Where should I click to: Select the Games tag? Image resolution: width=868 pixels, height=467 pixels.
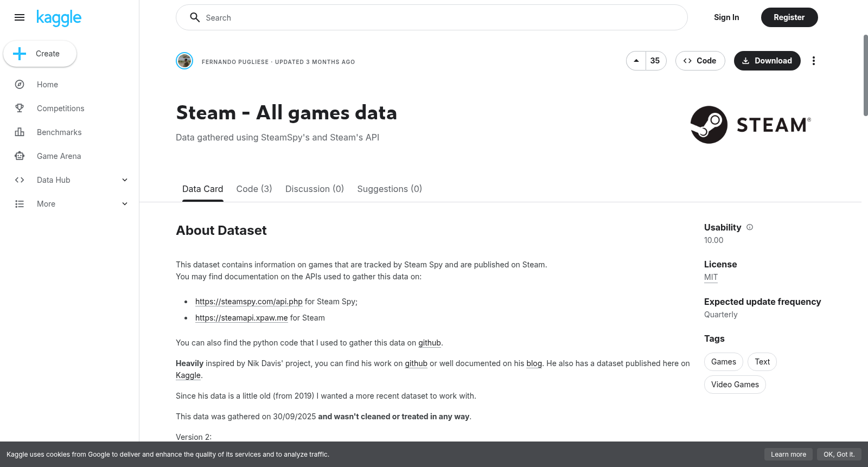[x=724, y=362]
